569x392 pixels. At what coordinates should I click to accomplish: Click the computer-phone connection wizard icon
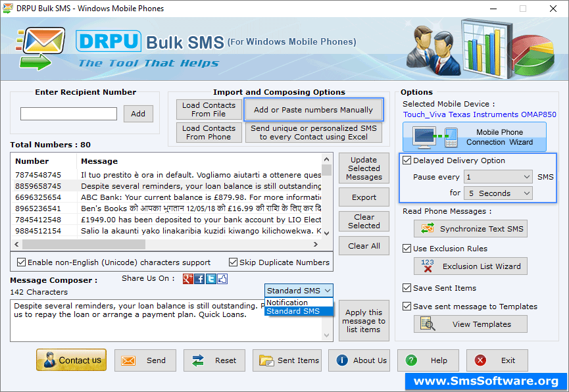(436, 137)
